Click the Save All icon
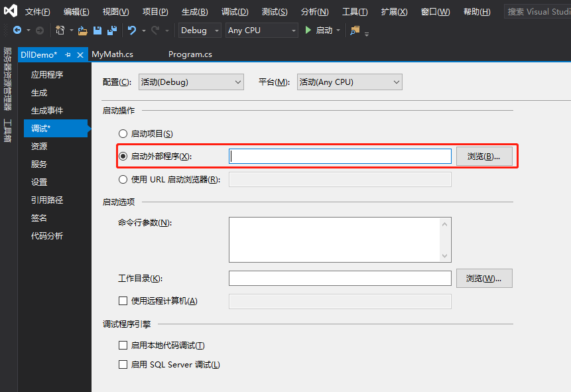Viewport: 571px width, 392px height. click(x=112, y=31)
